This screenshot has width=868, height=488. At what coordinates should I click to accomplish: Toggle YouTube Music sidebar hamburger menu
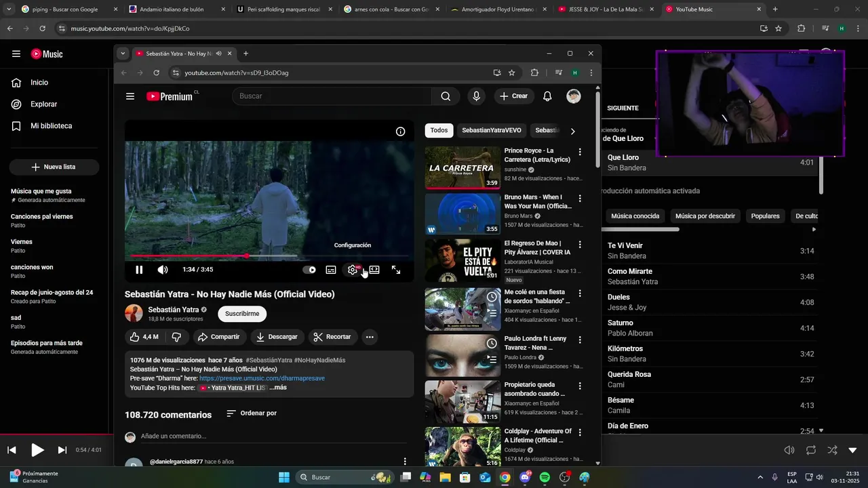click(x=16, y=54)
